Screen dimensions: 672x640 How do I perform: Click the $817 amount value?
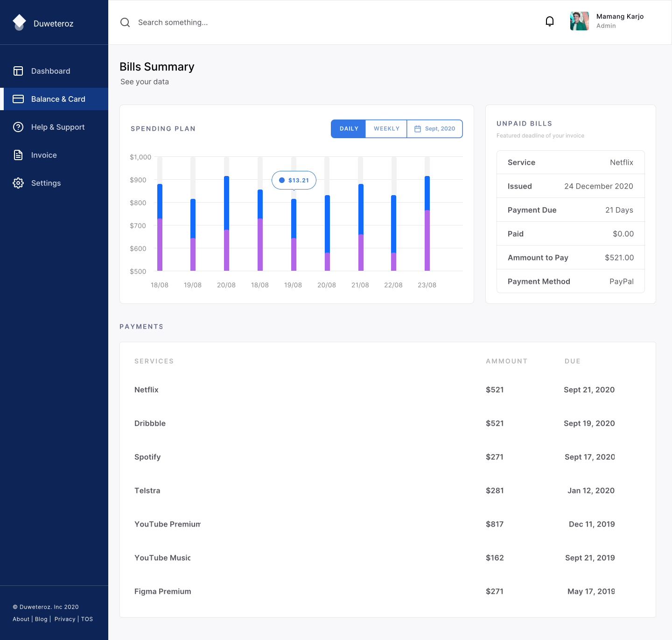(x=495, y=524)
